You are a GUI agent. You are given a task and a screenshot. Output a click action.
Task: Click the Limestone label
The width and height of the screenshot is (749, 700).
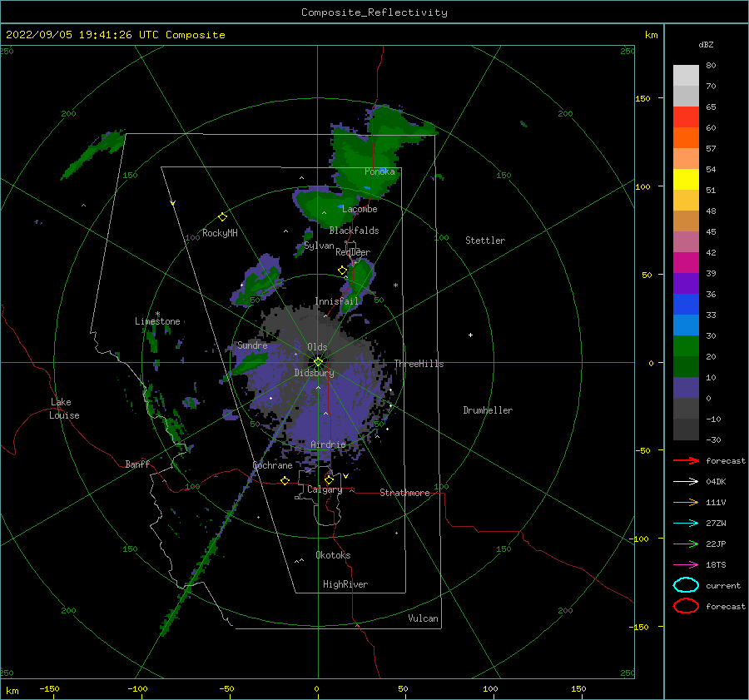pyautogui.click(x=157, y=321)
